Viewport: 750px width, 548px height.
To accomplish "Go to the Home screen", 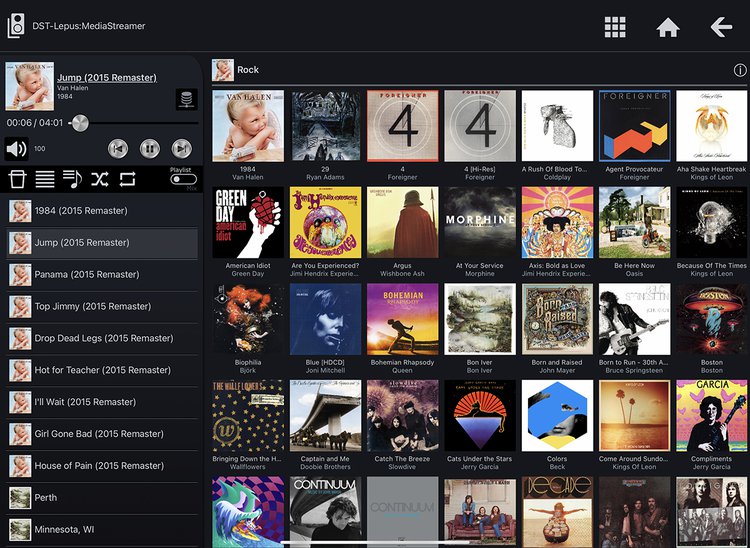I will click(668, 27).
